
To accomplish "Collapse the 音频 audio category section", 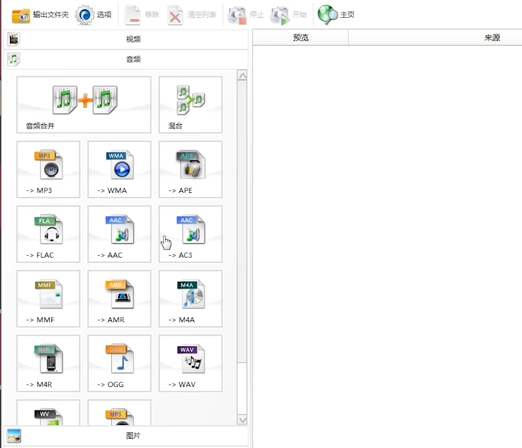I will pyautogui.click(x=126, y=59).
